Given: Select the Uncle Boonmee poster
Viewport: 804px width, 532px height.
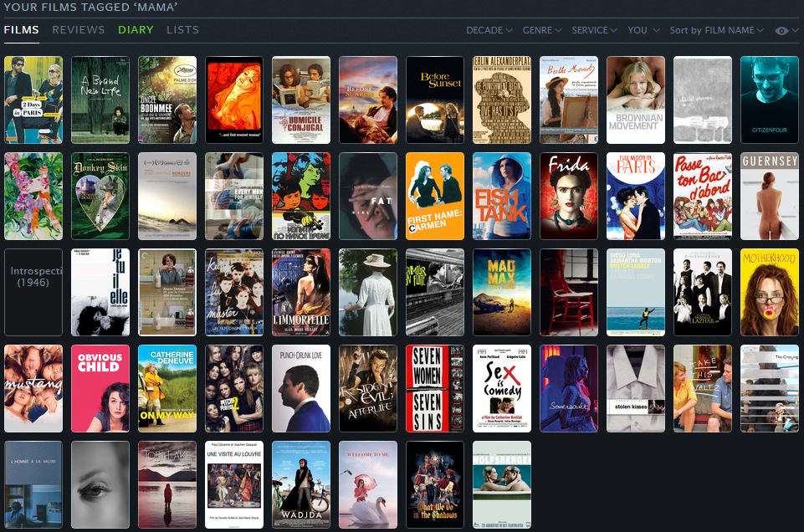Looking at the screenshot, I should click(167, 100).
